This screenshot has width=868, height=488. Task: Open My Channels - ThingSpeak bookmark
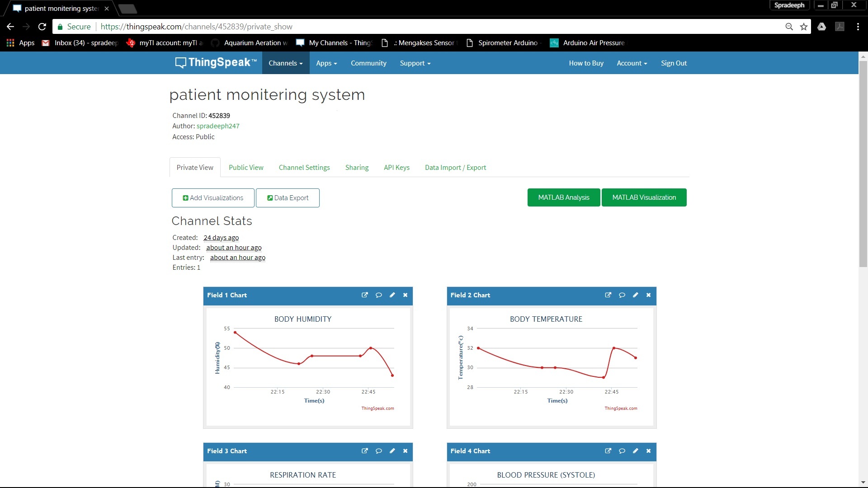click(x=335, y=43)
